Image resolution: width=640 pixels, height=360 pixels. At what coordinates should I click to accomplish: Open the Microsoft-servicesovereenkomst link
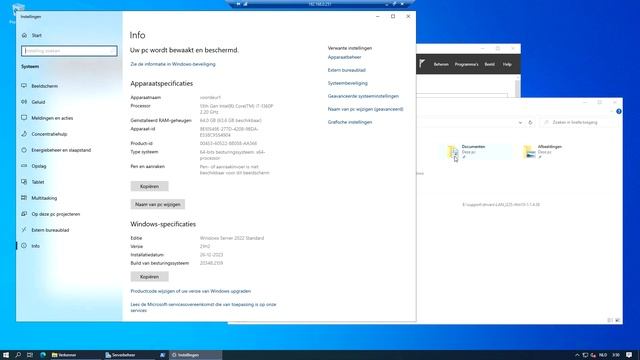tap(203, 307)
